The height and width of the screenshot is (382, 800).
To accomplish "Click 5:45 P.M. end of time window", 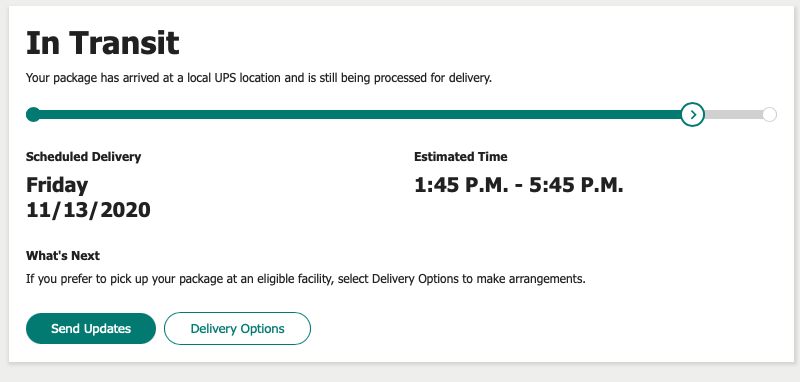I will [576, 186].
